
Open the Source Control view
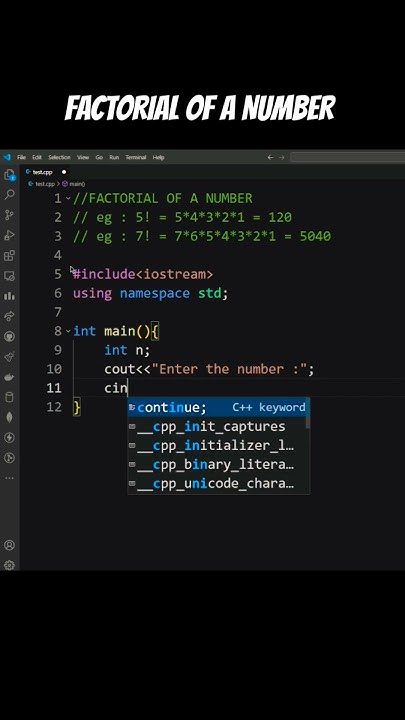pyautogui.click(x=9, y=215)
